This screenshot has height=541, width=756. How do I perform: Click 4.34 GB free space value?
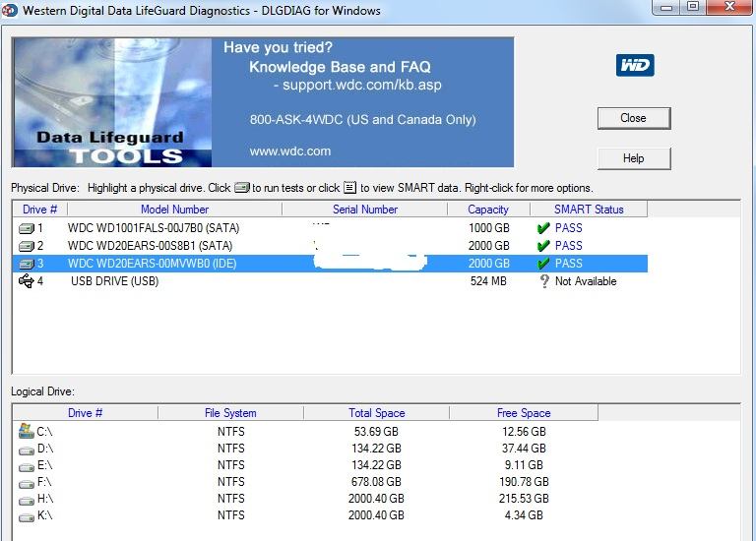pyautogui.click(x=524, y=515)
